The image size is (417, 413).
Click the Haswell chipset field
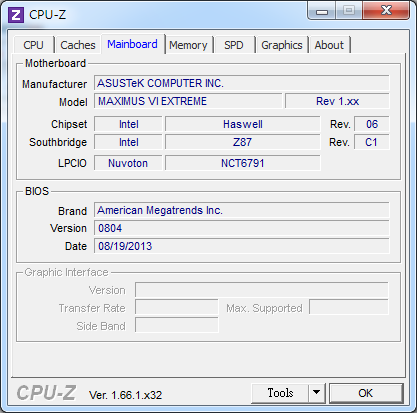[243, 124]
